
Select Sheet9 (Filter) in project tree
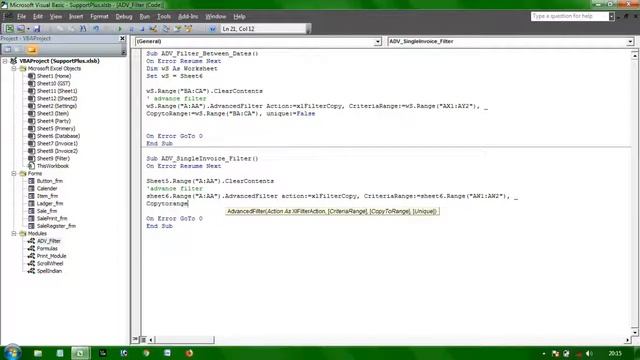point(53,158)
